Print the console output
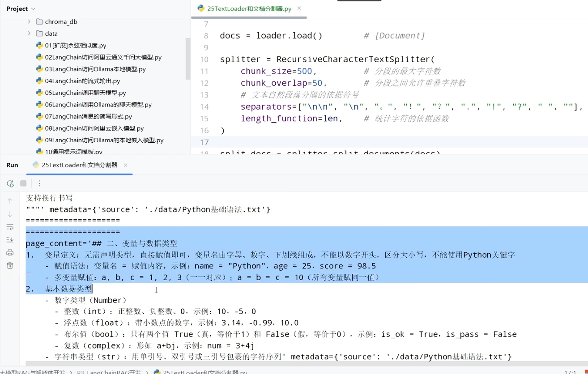 [x=10, y=253]
